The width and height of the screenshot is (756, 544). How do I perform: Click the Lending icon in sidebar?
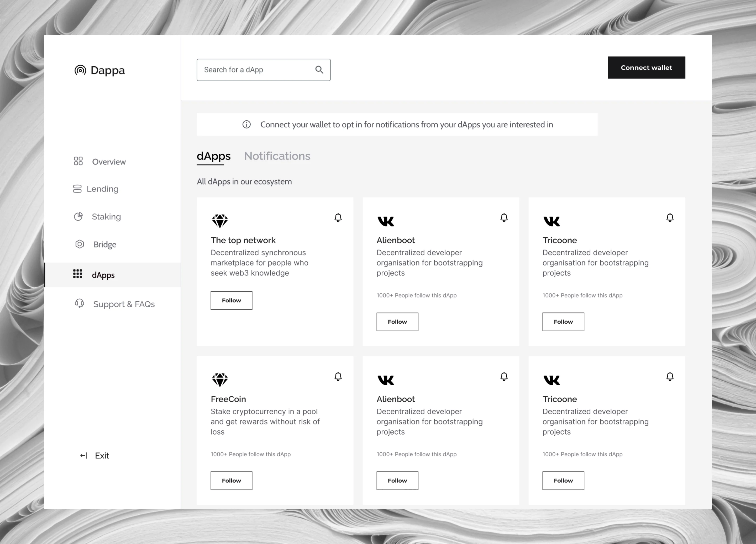coord(77,189)
